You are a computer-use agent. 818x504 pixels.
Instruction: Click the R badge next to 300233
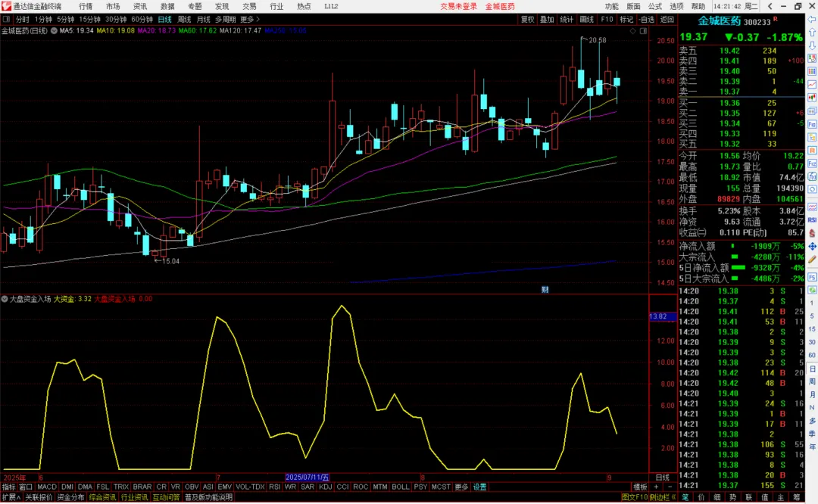[x=776, y=19]
